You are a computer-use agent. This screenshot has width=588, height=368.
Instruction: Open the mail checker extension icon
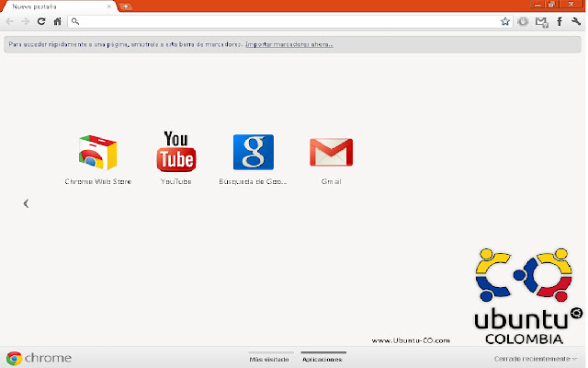coord(541,22)
